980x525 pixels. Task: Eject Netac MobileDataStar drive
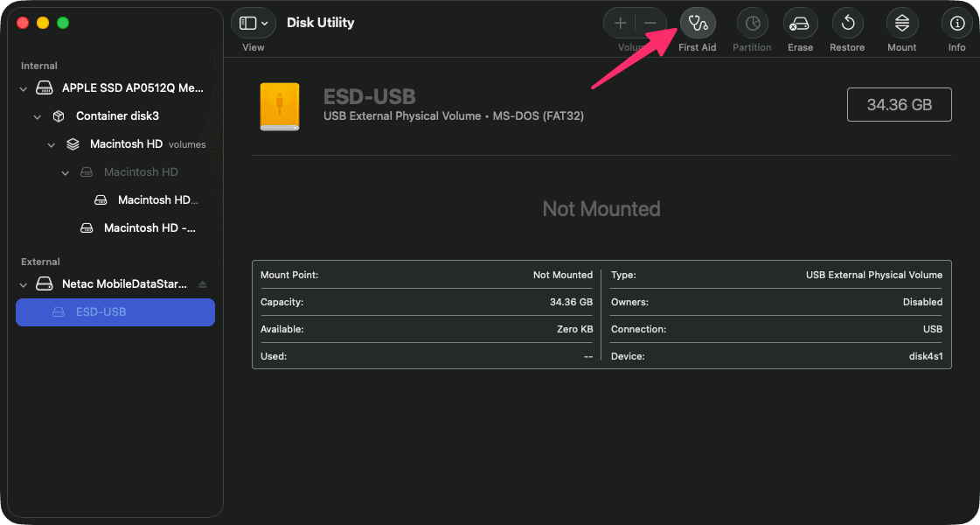[202, 284]
